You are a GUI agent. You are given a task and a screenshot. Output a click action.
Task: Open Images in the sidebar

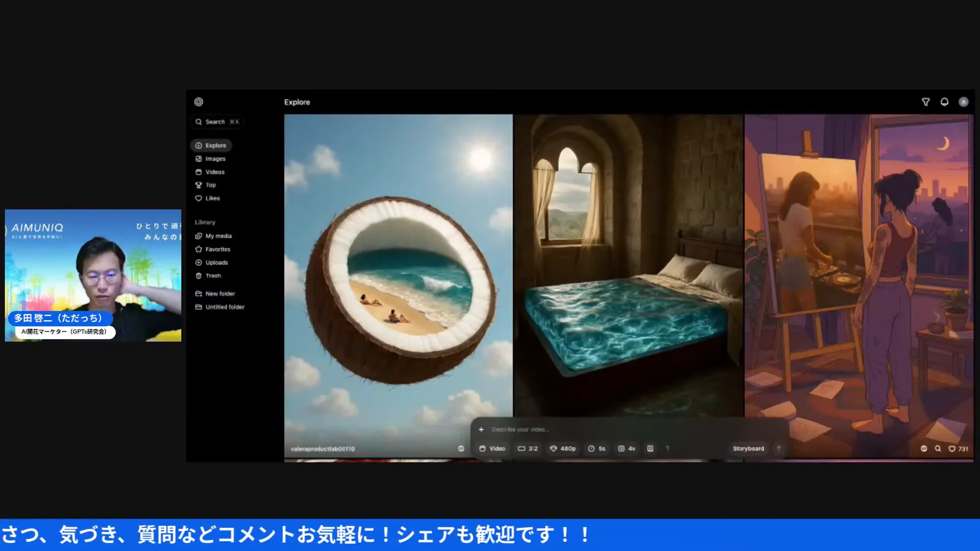(x=210, y=159)
